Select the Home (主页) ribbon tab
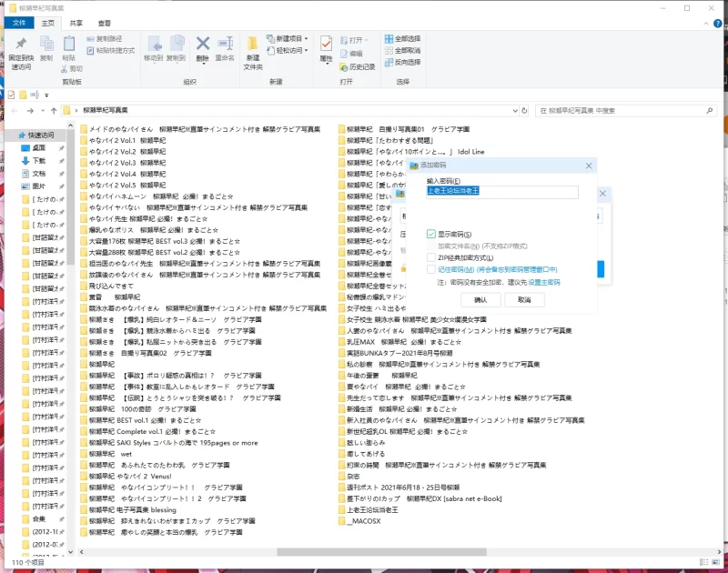 (48, 23)
